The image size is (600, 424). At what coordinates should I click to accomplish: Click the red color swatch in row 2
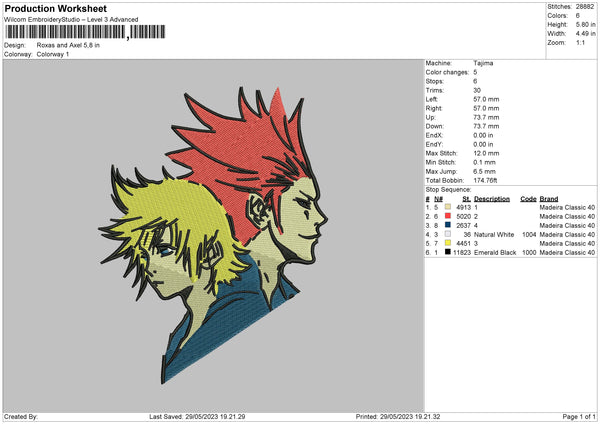click(448, 216)
